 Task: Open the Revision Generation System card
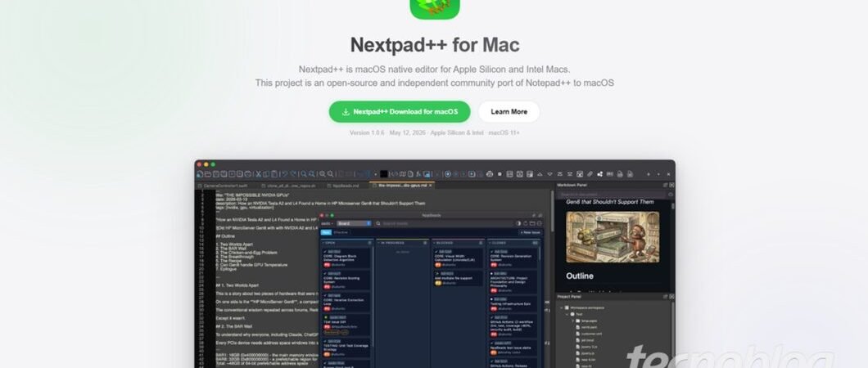point(513,258)
